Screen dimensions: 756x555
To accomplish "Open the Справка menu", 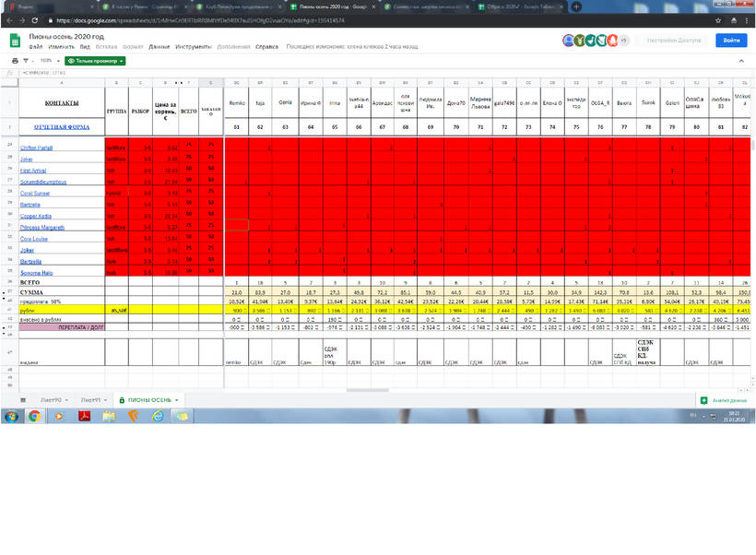I will pyautogui.click(x=266, y=45).
